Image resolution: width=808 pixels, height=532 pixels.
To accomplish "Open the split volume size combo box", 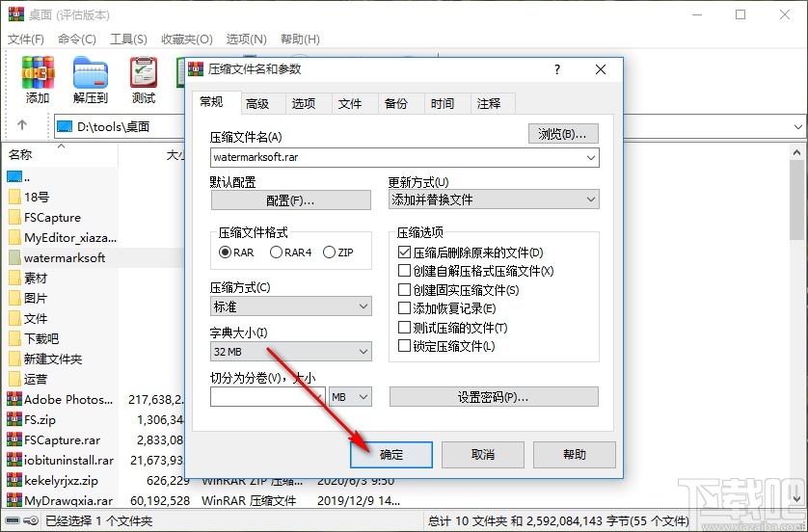I will tap(268, 396).
